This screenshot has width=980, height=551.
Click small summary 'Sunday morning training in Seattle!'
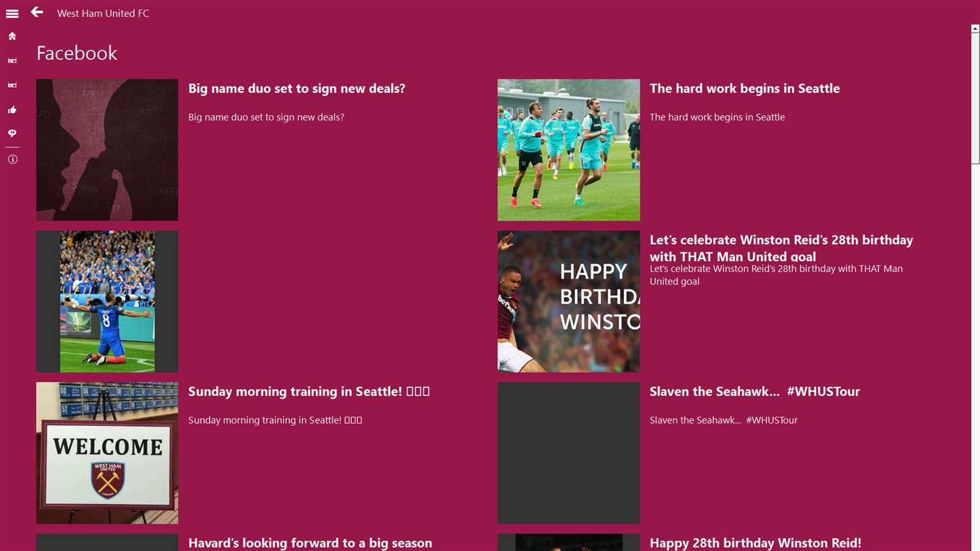pyautogui.click(x=275, y=420)
